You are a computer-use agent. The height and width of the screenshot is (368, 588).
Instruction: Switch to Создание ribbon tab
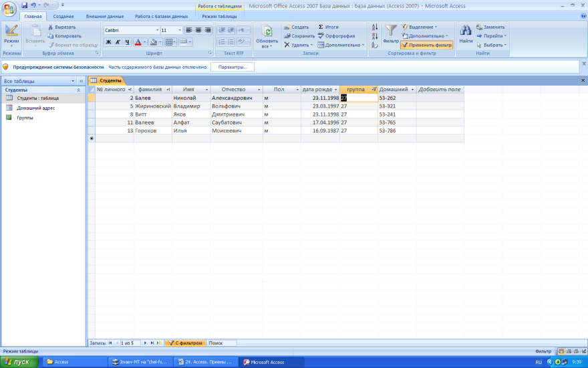[63, 17]
